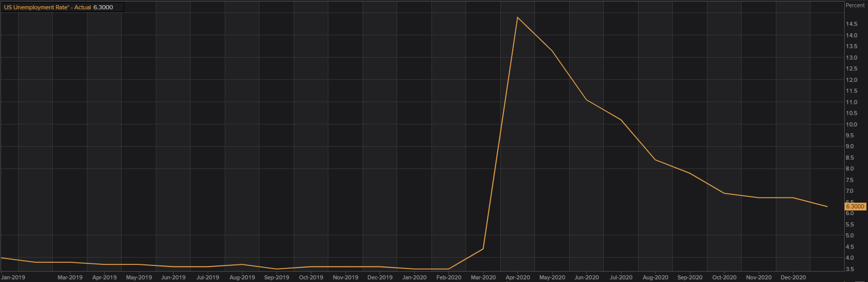Viewport: 868px width, 282px height.
Task: Select the March 2020 point where spike begins
Action: click(483, 249)
